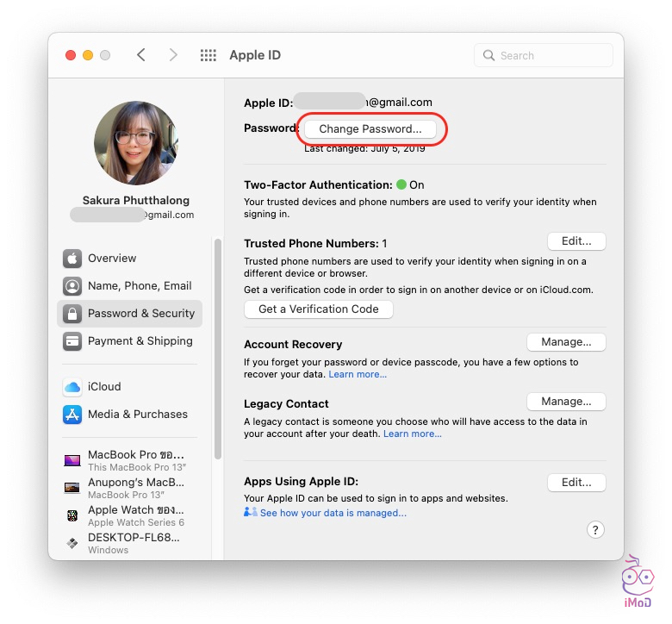Click the Change Password button
This screenshot has height=624, width=672.
coord(370,129)
